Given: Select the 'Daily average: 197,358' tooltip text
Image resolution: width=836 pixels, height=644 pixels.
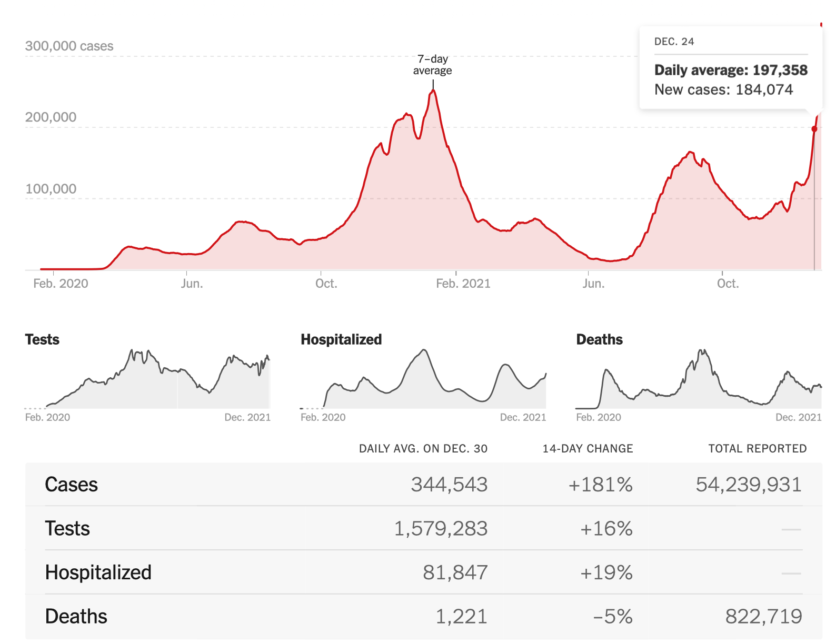Looking at the screenshot, I should click(x=731, y=70).
